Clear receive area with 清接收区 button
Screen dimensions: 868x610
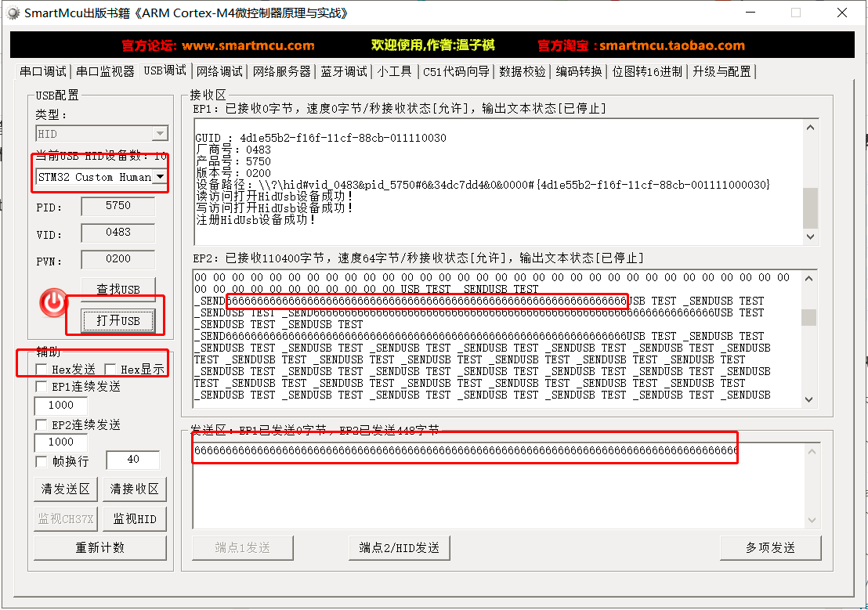point(134,489)
